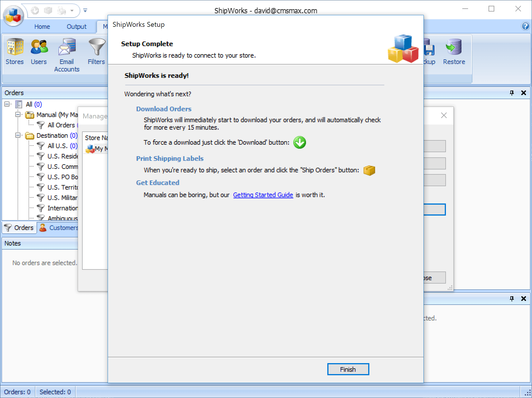532x398 pixels.
Task: Click the ShipWorks cubes logo in dialog
Action: click(x=403, y=48)
